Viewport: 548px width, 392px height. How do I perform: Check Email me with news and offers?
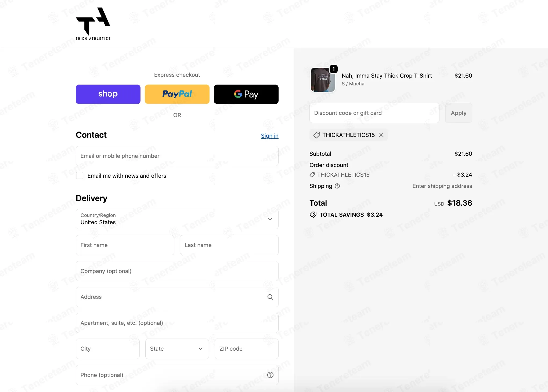(80, 176)
